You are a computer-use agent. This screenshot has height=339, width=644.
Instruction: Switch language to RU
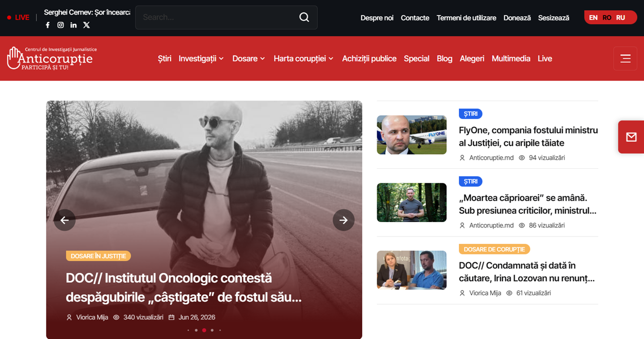point(621,17)
